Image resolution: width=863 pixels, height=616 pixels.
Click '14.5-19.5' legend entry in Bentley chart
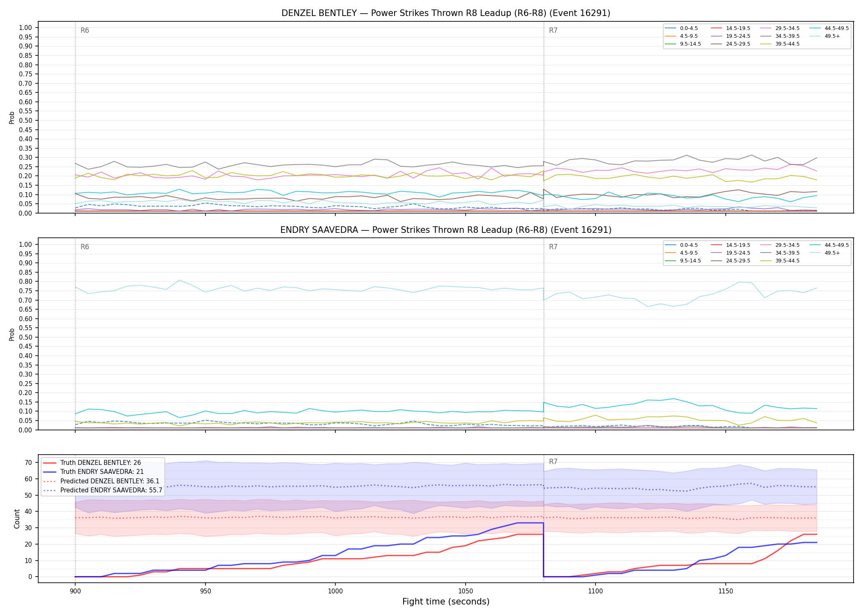(x=731, y=28)
